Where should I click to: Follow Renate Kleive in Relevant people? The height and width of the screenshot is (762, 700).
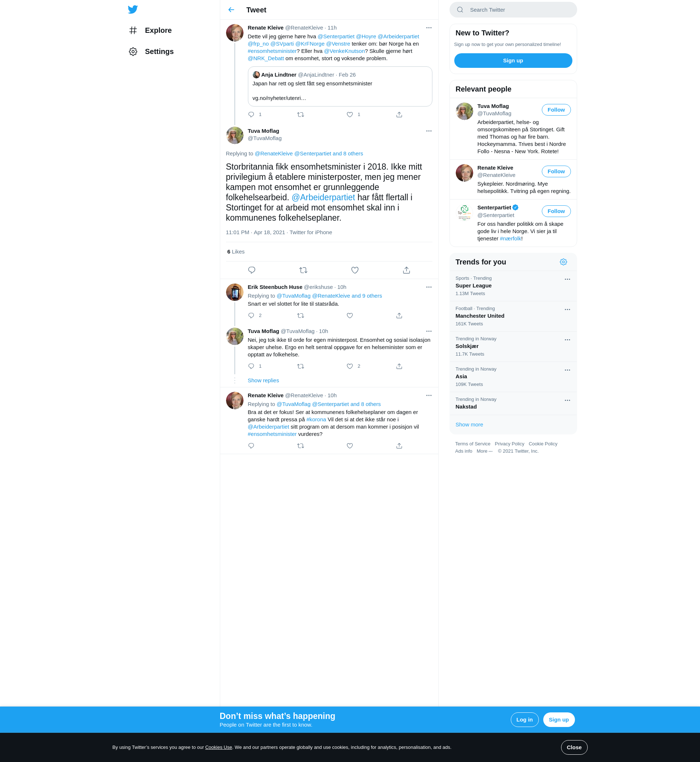[556, 172]
